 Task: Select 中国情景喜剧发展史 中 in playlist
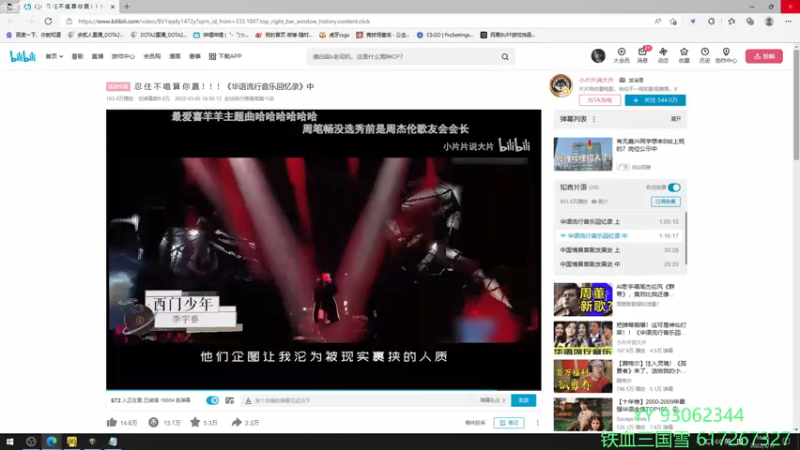[x=619, y=264]
